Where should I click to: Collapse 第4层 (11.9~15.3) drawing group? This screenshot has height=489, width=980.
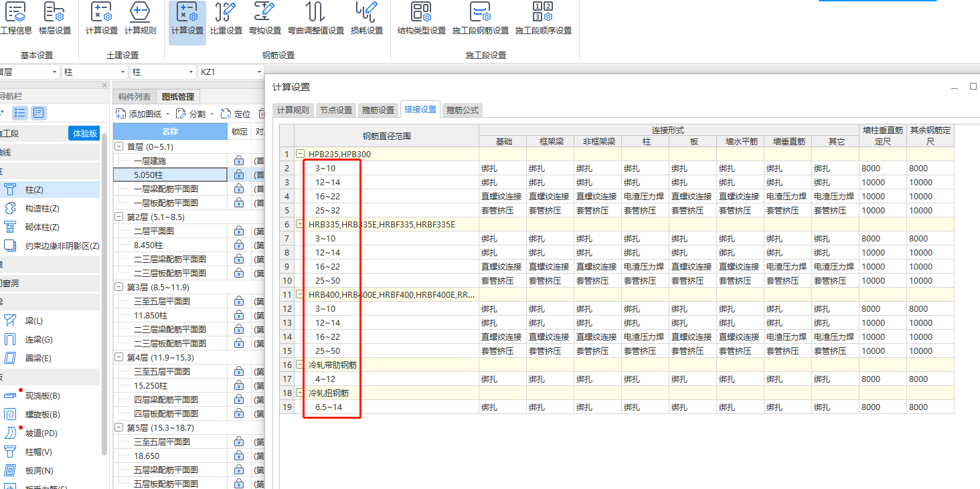119,358
